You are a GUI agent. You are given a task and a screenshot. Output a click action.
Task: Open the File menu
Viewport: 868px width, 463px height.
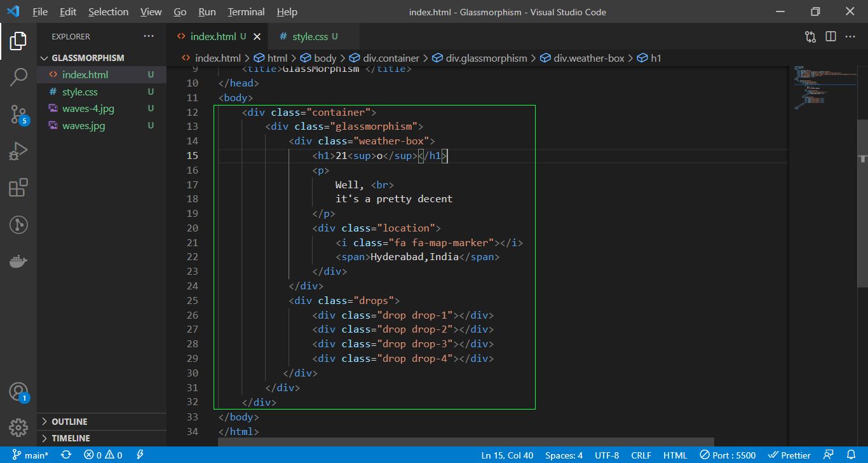click(x=40, y=12)
